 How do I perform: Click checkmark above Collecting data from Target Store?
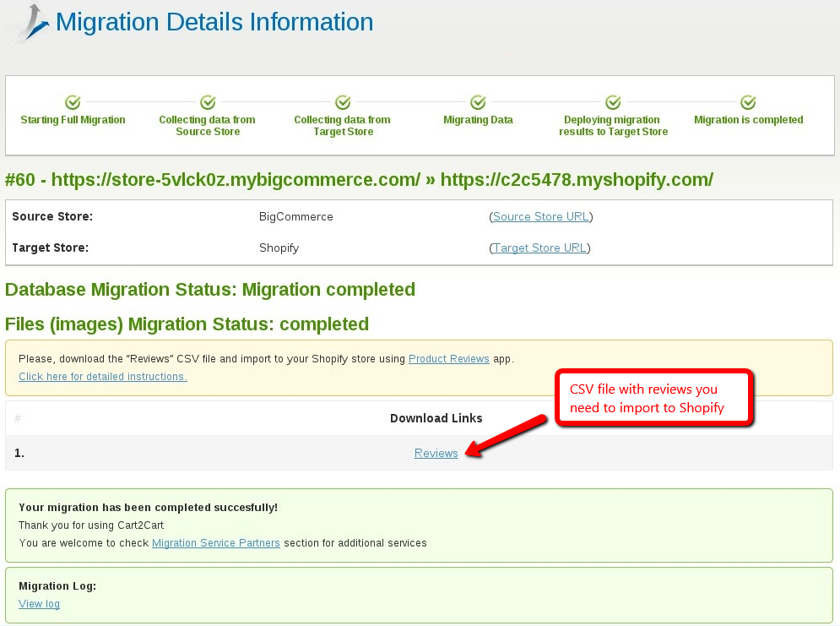343,102
